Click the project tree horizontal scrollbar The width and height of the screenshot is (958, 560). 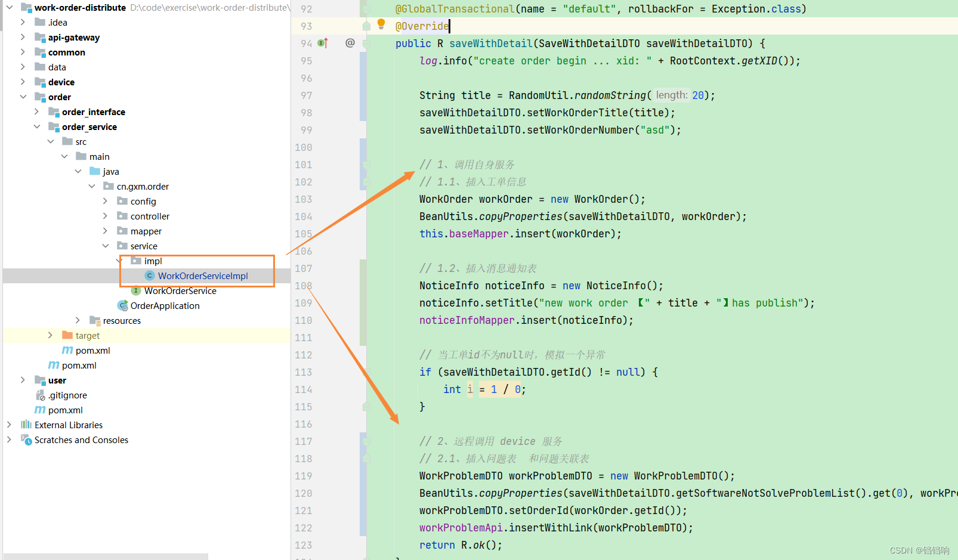click(x=106, y=557)
